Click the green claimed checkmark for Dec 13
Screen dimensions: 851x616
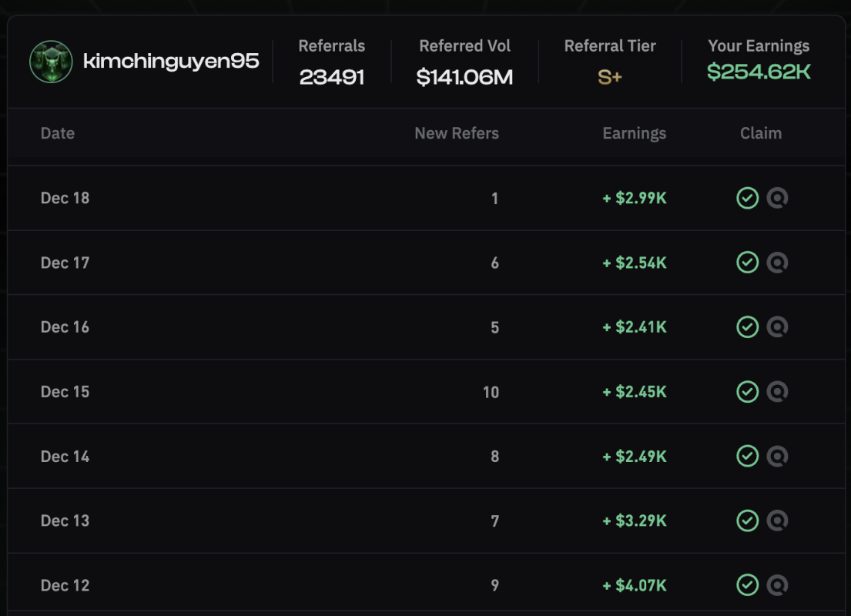coord(747,521)
